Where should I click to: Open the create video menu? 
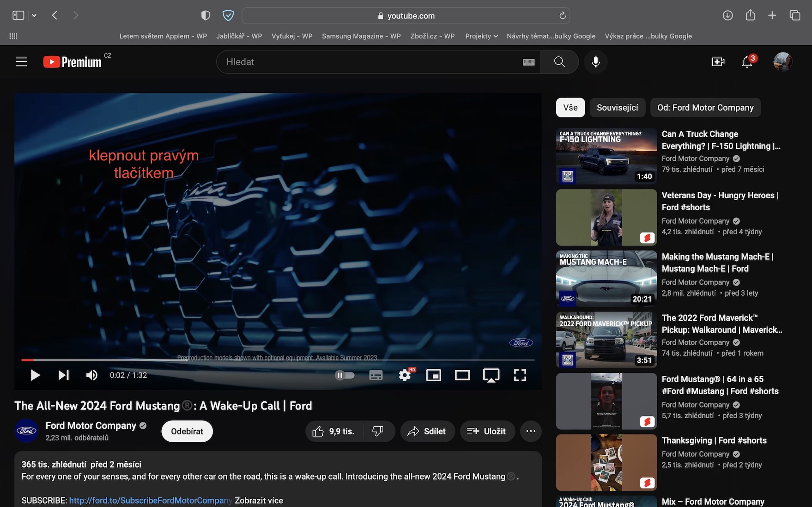tap(718, 62)
